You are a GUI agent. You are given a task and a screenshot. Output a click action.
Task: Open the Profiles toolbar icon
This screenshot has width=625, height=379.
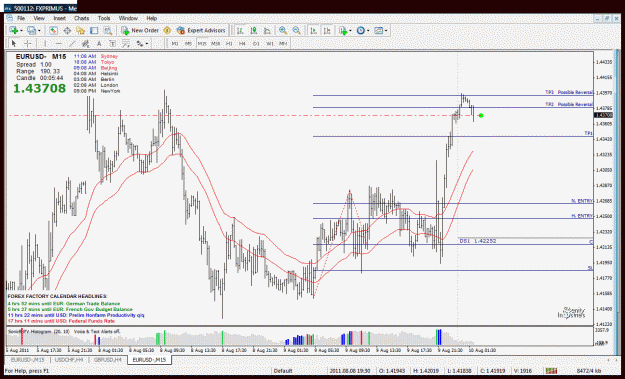point(31,30)
